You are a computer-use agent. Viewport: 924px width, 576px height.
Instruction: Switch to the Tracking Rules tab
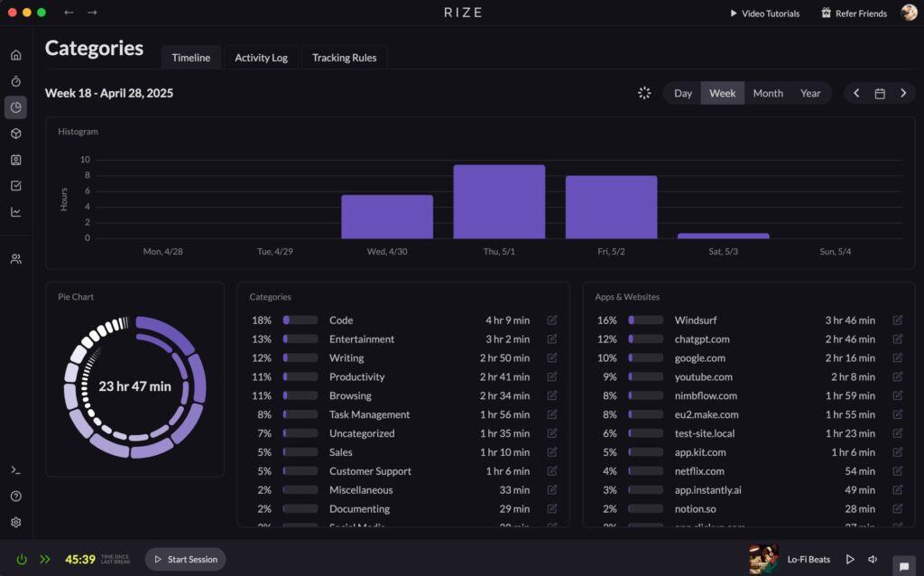point(344,57)
